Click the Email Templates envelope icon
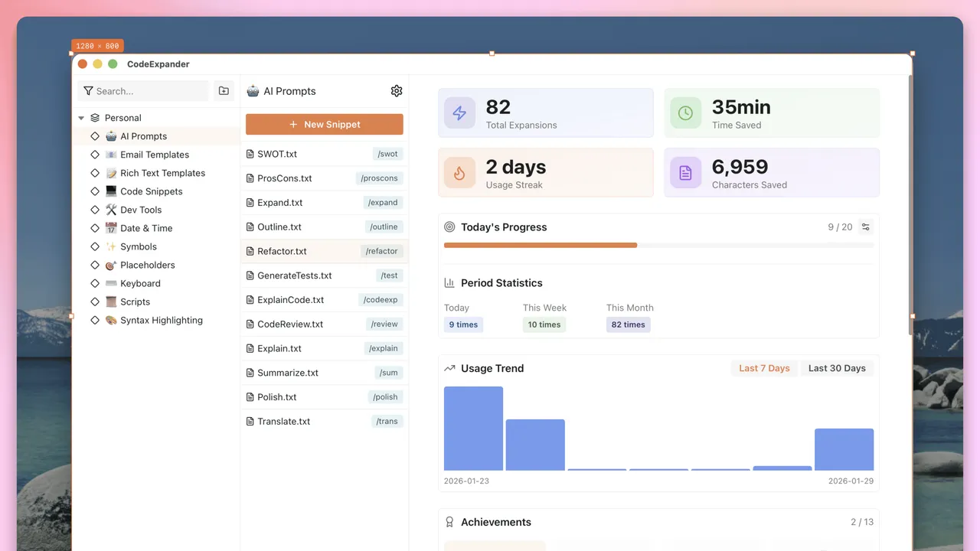 [111, 155]
